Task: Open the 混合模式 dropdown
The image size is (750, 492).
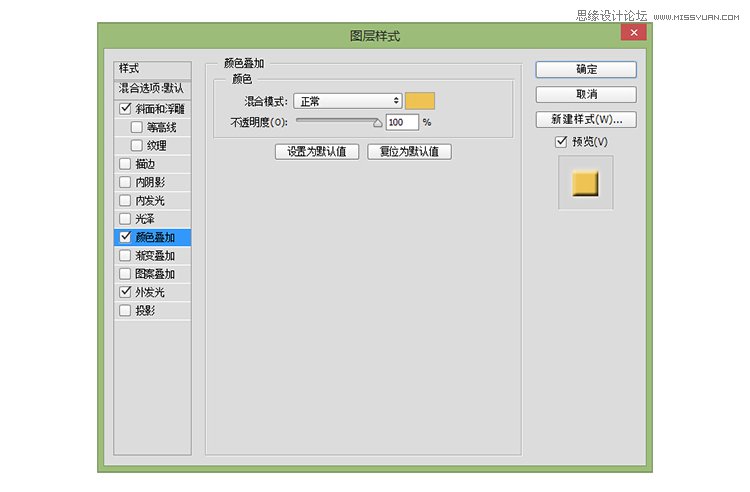Action: pos(348,101)
